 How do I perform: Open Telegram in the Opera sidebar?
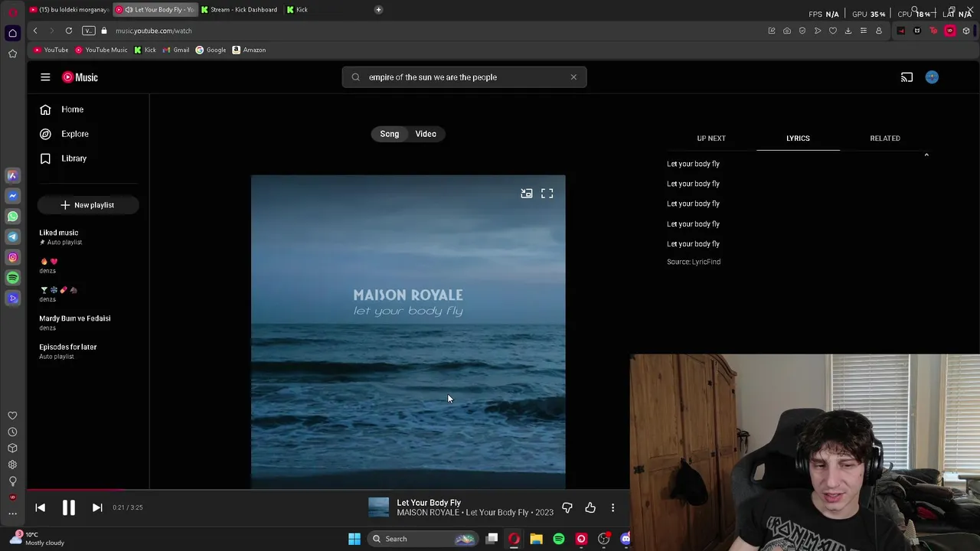[12, 236]
